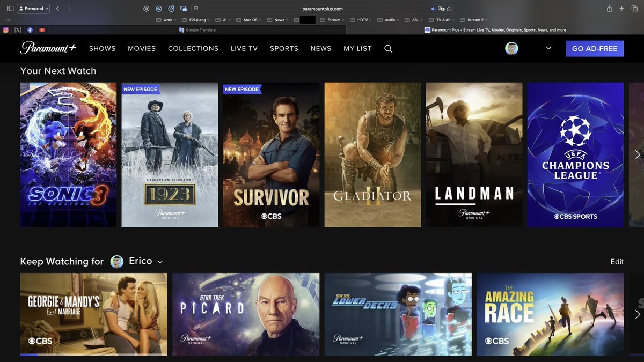Image resolution: width=644 pixels, height=362 pixels.
Task: Advance Keep Watching carousel arrow
Action: (x=637, y=314)
